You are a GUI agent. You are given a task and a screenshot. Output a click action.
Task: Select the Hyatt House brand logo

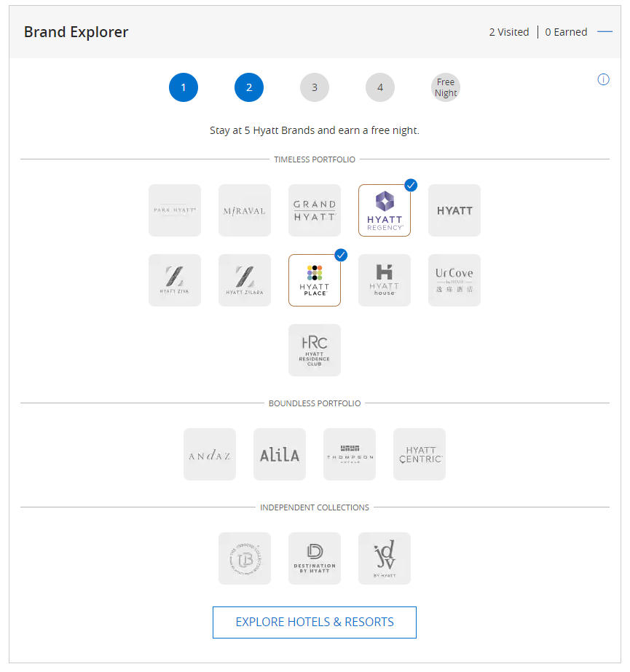(385, 280)
